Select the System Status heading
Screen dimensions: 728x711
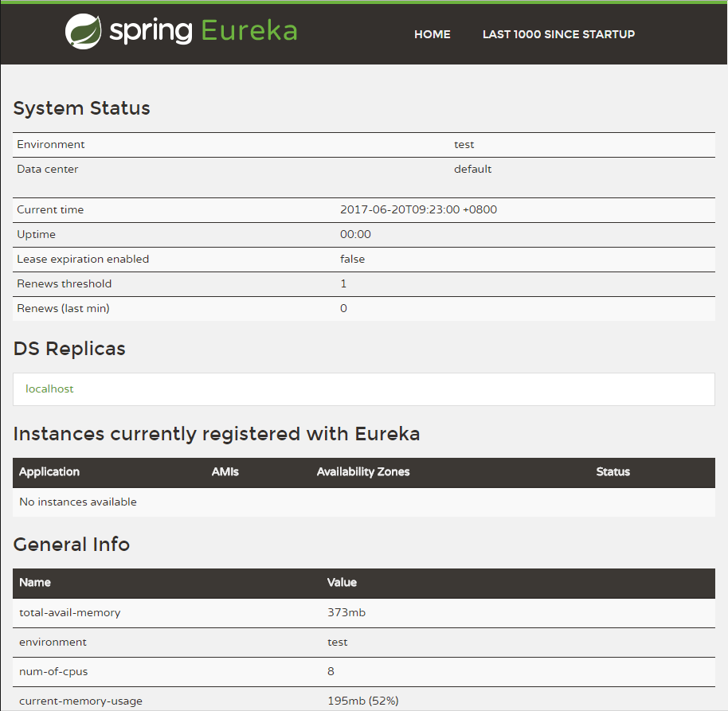point(82,108)
